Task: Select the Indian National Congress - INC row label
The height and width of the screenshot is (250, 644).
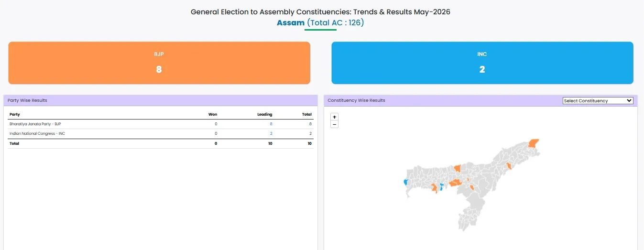Action: (37, 133)
